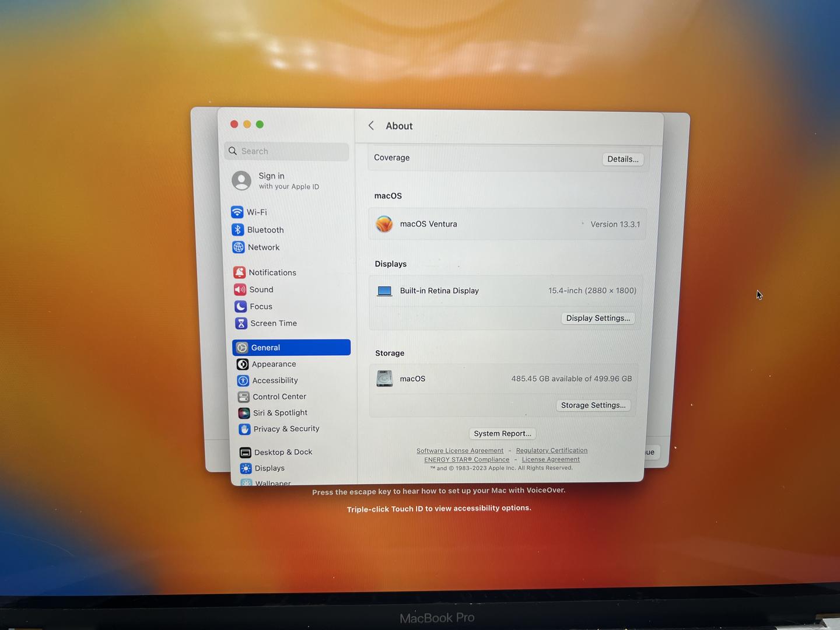Image resolution: width=840 pixels, height=630 pixels.
Task: Click the search magnifier icon
Action: (233, 151)
